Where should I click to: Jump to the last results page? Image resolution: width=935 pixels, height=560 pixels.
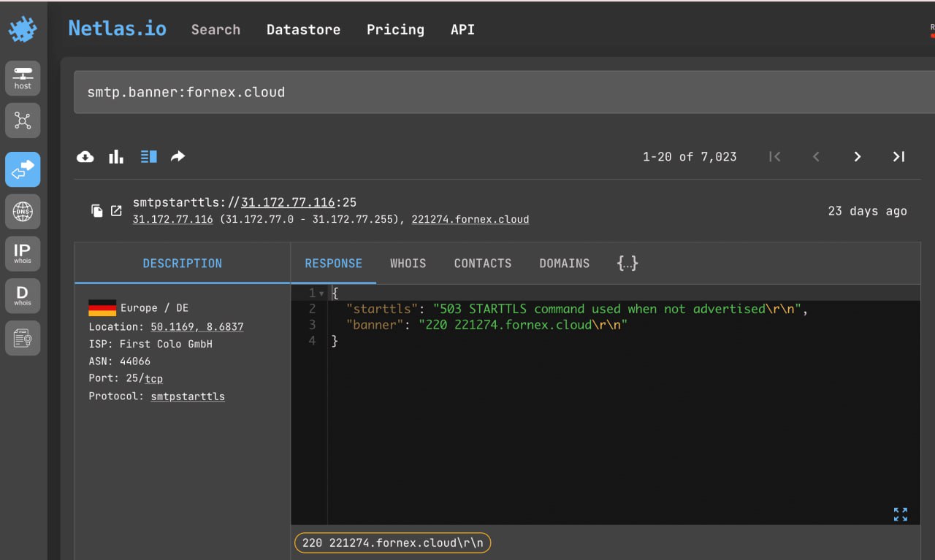click(x=899, y=156)
